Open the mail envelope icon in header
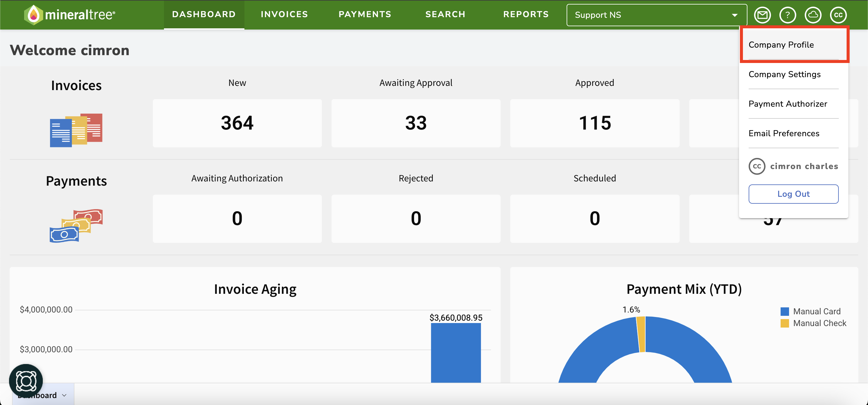 point(762,15)
